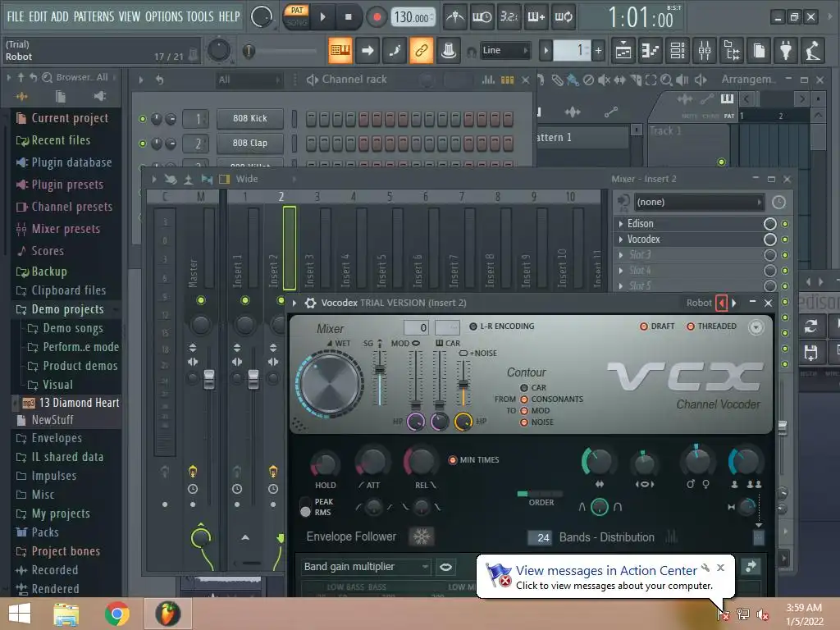Screen dimensions: 840x630
Task: Open the OPTIONS menu
Action: (x=164, y=16)
